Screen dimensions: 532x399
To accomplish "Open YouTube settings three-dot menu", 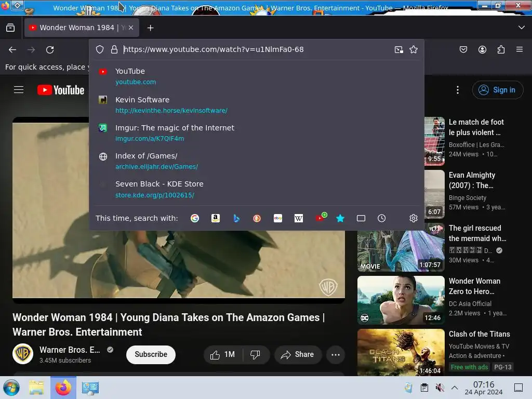I will coord(458,90).
